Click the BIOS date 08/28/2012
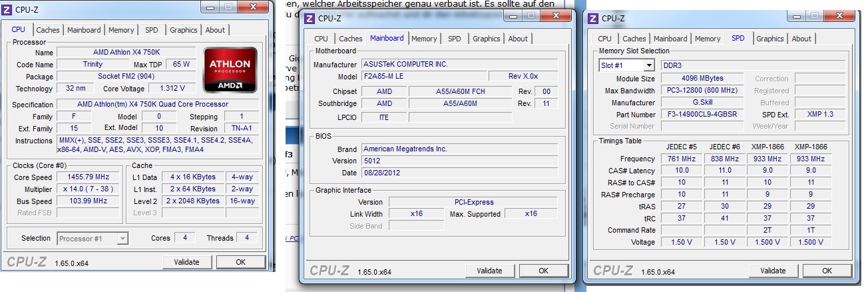Image resolution: width=868 pixels, height=292 pixels. pyautogui.click(x=458, y=173)
